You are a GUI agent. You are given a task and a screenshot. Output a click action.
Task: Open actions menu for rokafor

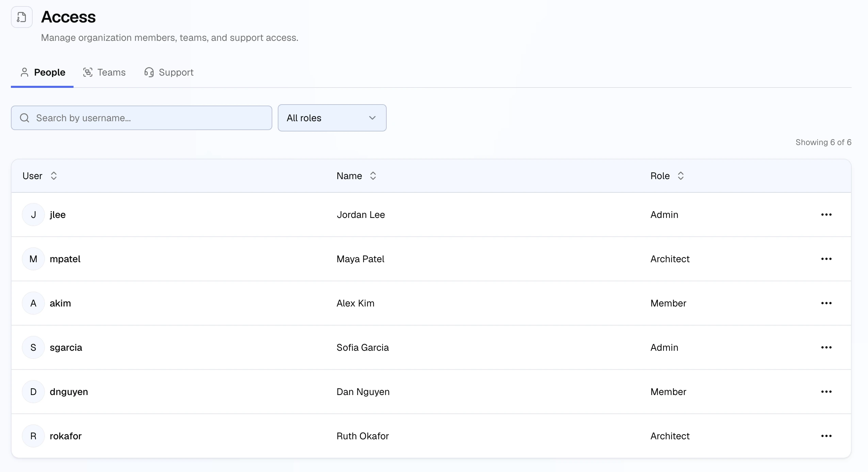tap(826, 436)
